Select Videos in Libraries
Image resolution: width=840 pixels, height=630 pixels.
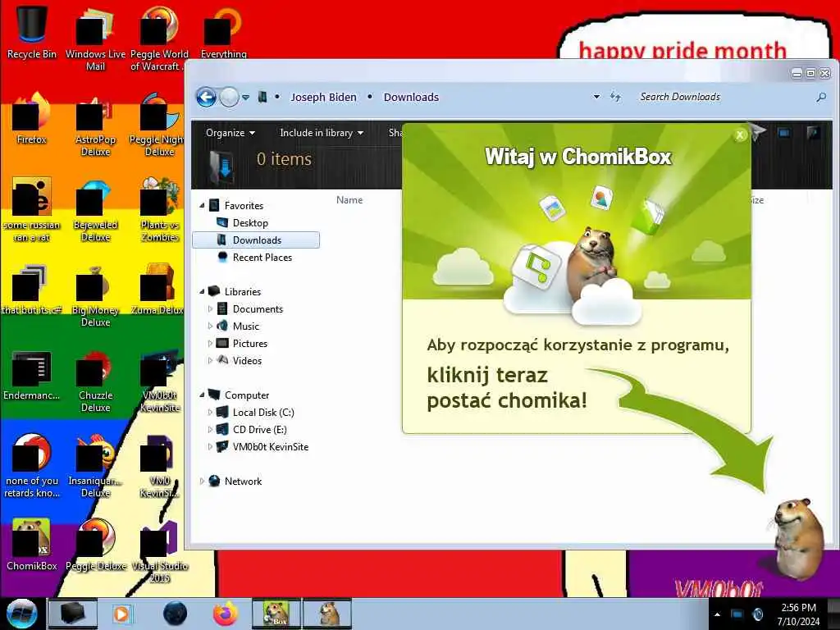point(246,361)
